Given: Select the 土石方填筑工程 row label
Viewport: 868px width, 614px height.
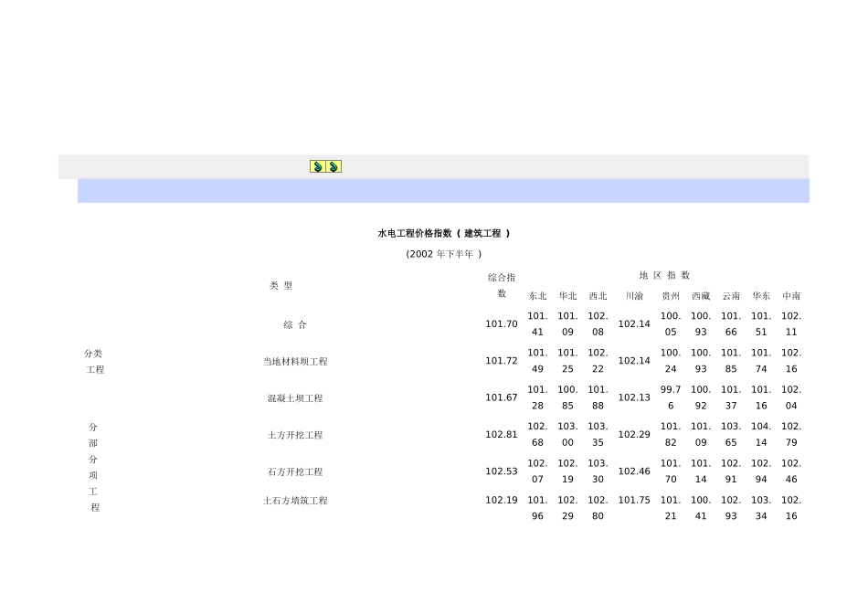Looking at the screenshot, I should pyautogui.click(x=295, y=501).
